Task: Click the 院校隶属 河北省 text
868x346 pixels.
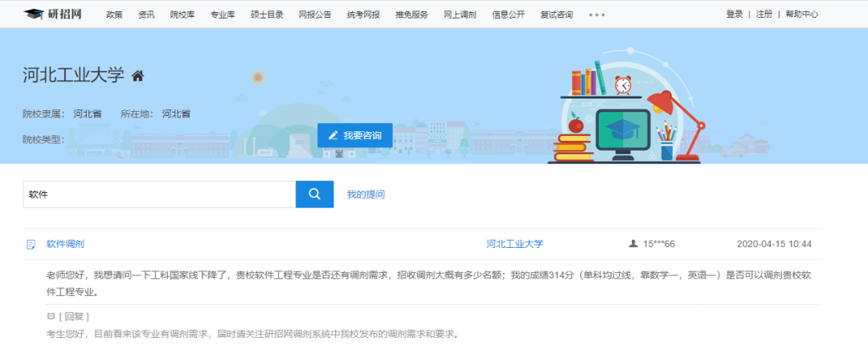Action: coord(62,114)
